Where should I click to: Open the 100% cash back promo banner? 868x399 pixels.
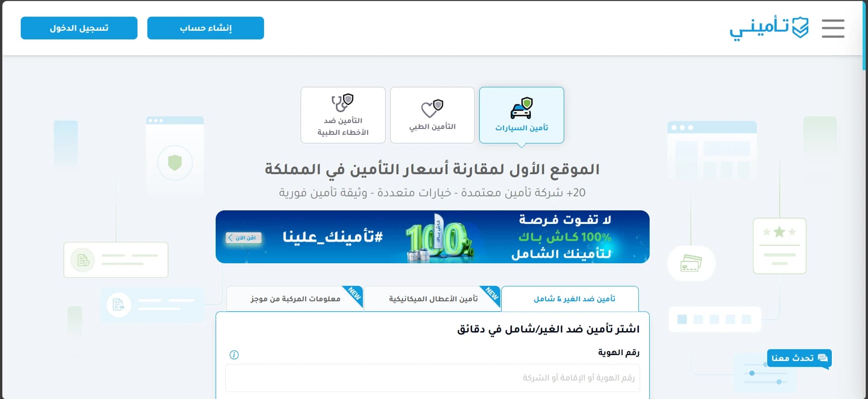click(x=433, y=237)
